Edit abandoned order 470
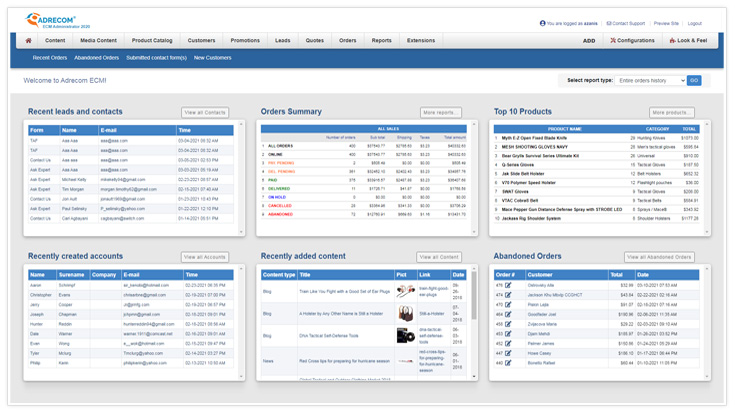This screenshot has height=413, width=735. 508,305
